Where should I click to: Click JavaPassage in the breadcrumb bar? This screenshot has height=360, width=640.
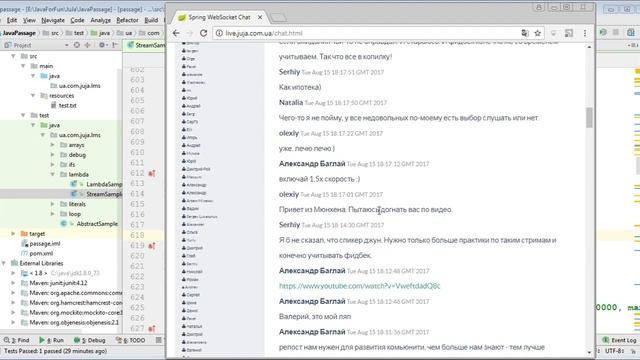(19, 33)
